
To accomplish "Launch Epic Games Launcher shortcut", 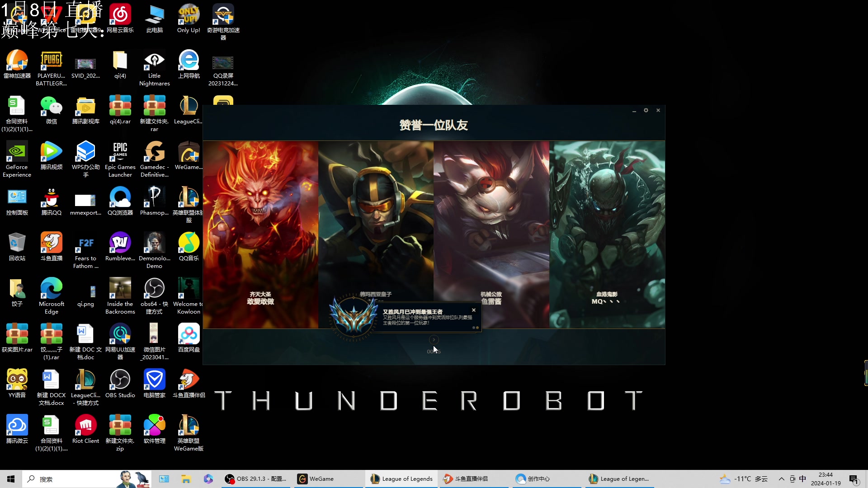I will (120, 160).
